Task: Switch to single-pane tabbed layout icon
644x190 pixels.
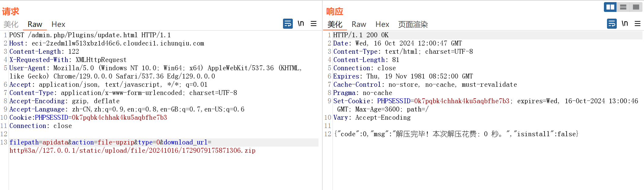Action: tap(636, 7)
